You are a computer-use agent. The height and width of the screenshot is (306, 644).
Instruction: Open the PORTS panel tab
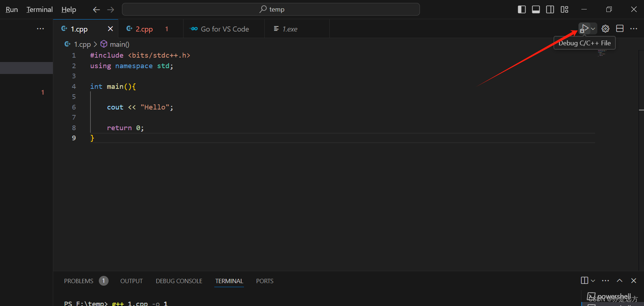pos(265,281)
